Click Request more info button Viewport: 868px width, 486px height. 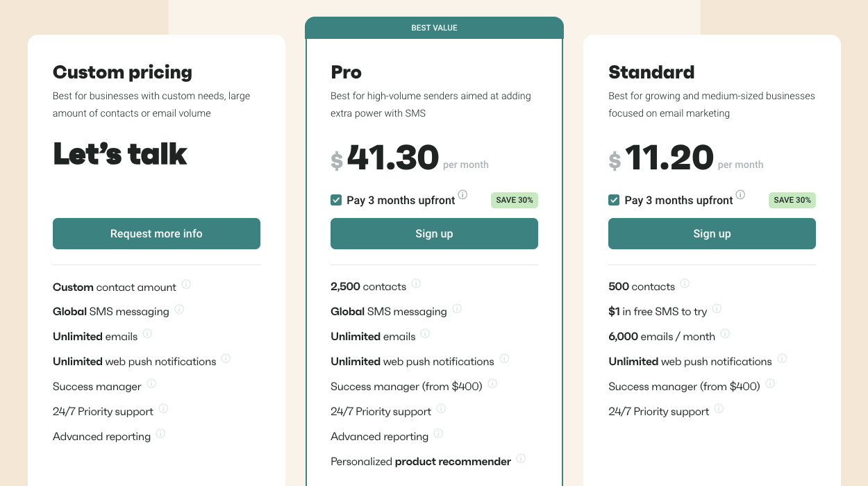(x=156, y=233)
